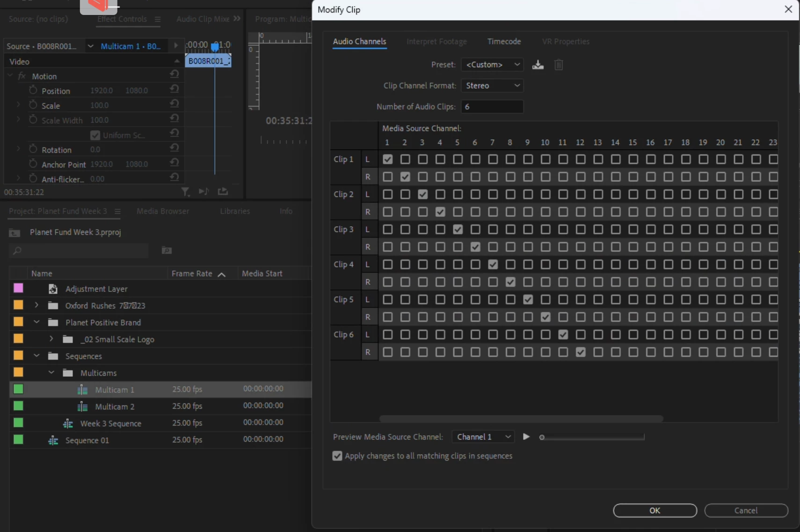Select the Week 3 Sequence icon

click(68, 424)
